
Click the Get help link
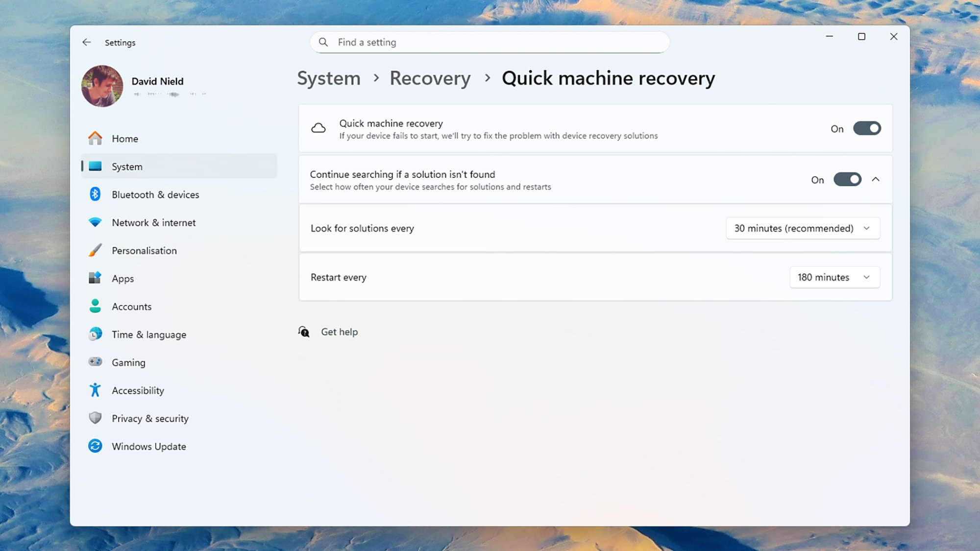[x=339, y=332]
